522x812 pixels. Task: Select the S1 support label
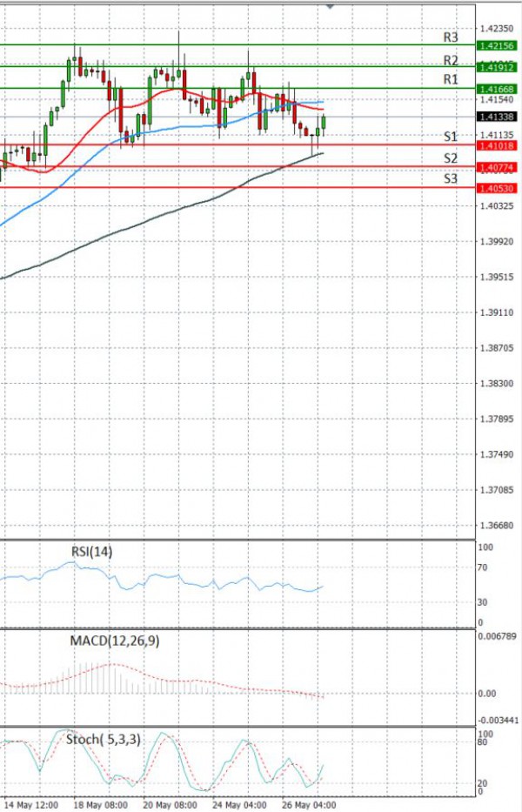point(451,137)
